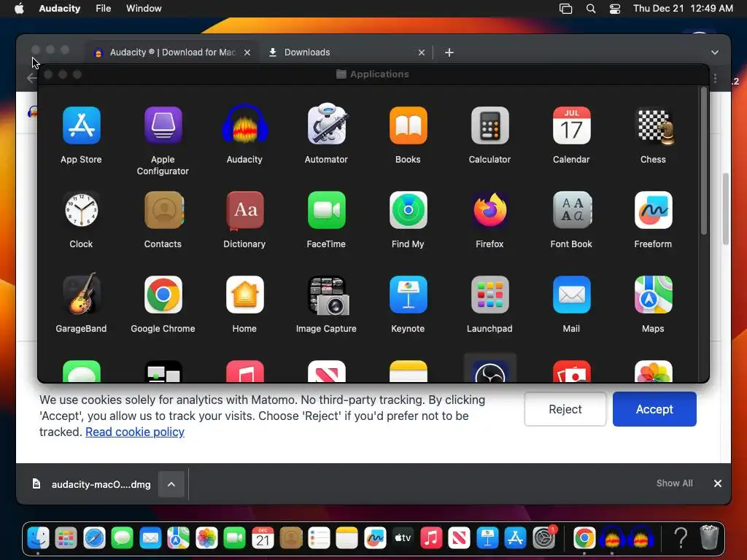Open the Font Book app
This screenshot has height=560, width=747.
tap(572, 210)
